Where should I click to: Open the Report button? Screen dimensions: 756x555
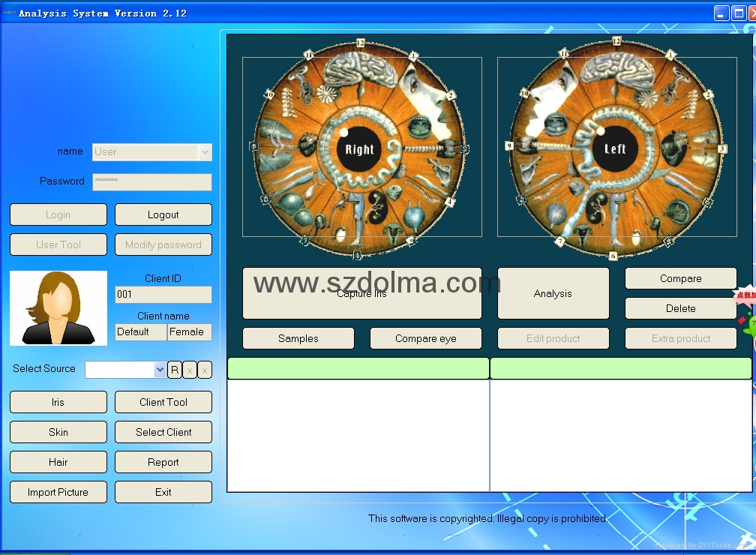point(163,462)
